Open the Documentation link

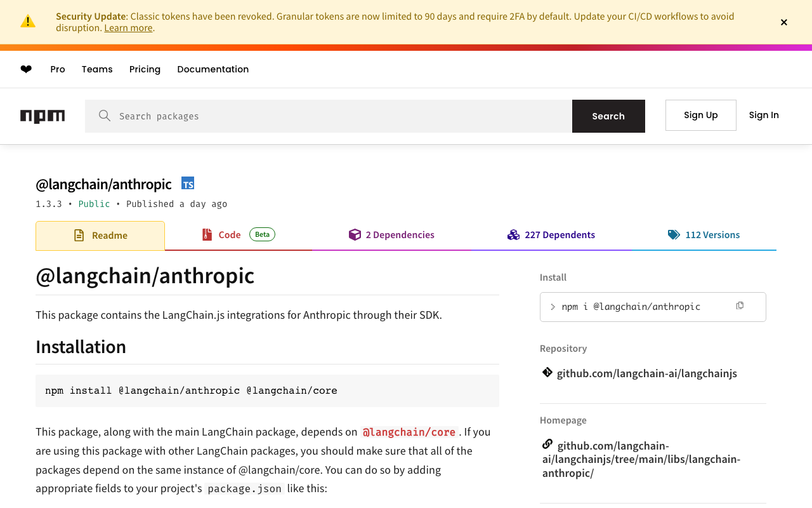click(213, 69)
